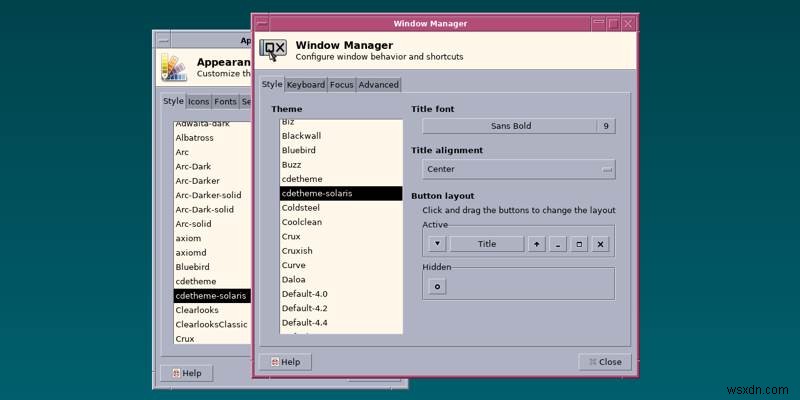Select Coldsteel theme in the list
Viewport: 800px width, 400px height.
341,208
